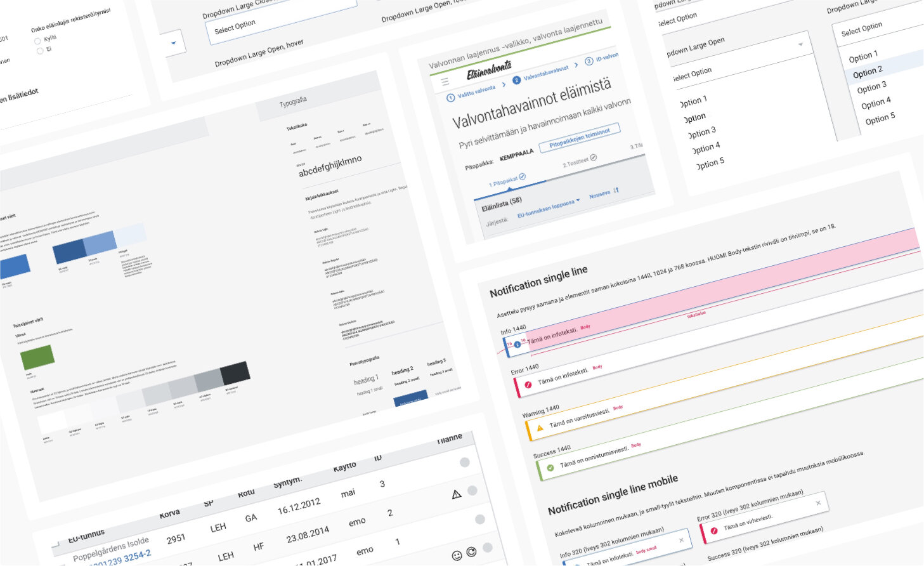Viewport: 924px width, 566px height.
Task: Select the Kyllä radio button
Action: click(38, 41)
